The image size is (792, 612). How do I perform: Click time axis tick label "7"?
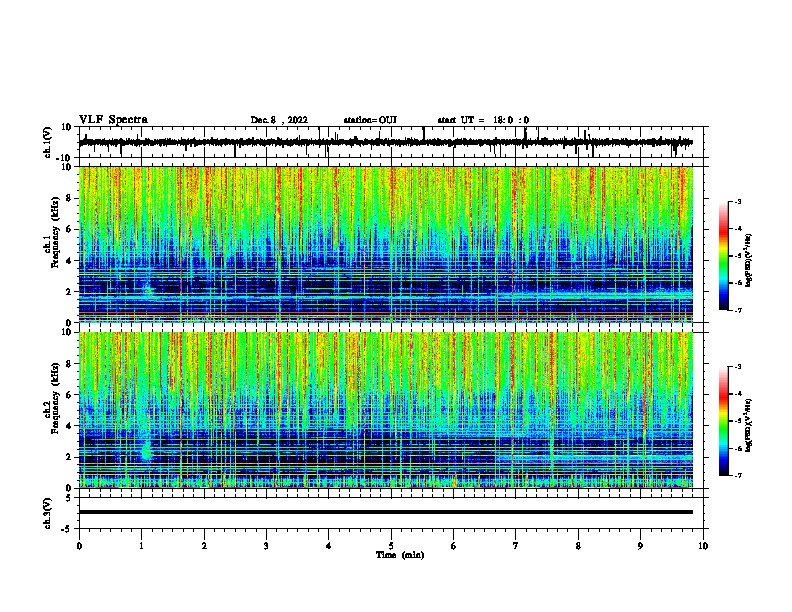(516, 546)
